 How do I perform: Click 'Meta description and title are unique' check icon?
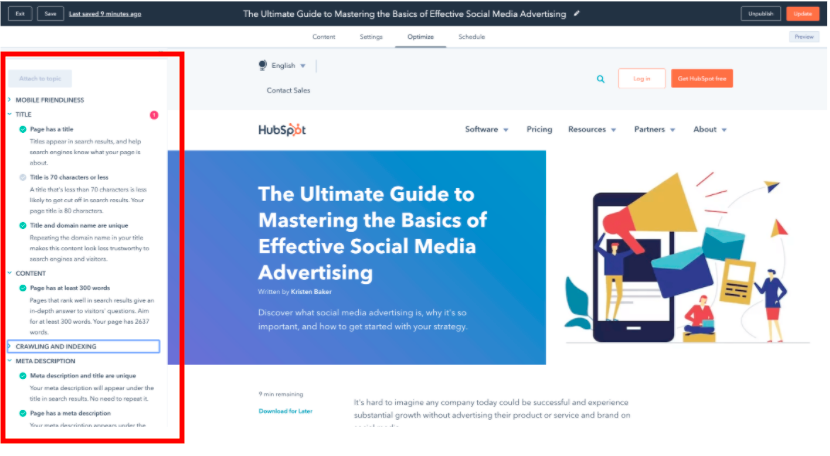pyautogui.click(x=23, y=376)
